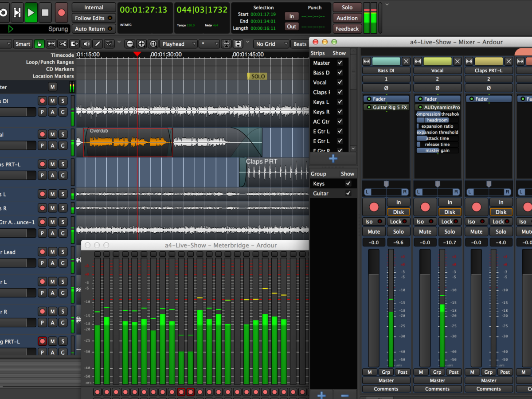
Task: Click the zoom out magnifier icon
Action: (x=130, y=44)
